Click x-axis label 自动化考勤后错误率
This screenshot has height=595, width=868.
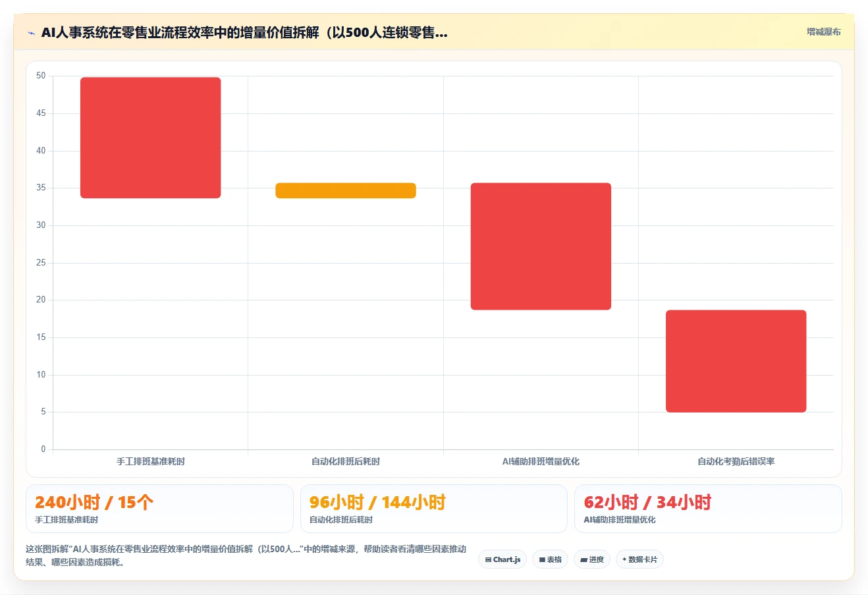(736, 461)
